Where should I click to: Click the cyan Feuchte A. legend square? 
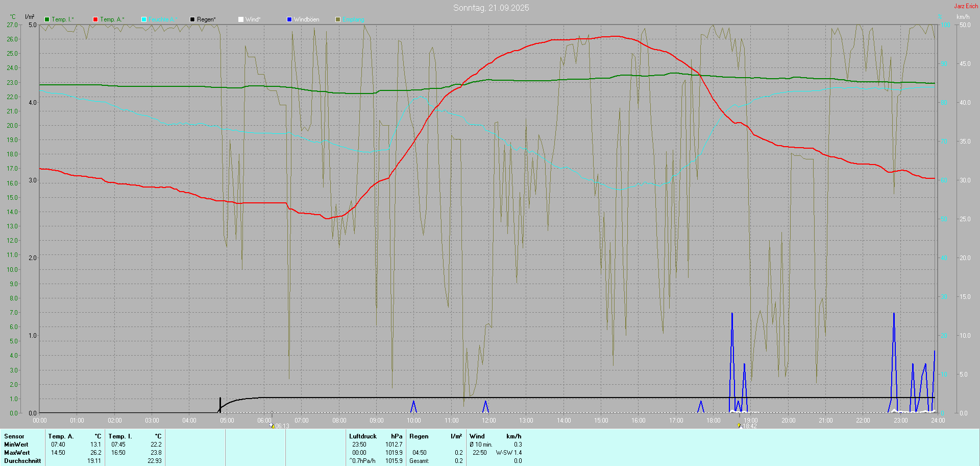[x=144, y=19]
